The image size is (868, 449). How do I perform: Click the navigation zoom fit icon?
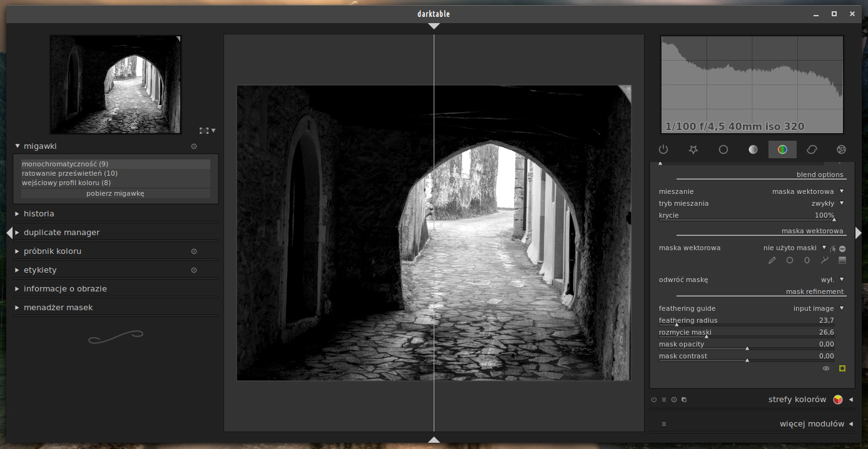pyautogui.click(x=204, y=131)
